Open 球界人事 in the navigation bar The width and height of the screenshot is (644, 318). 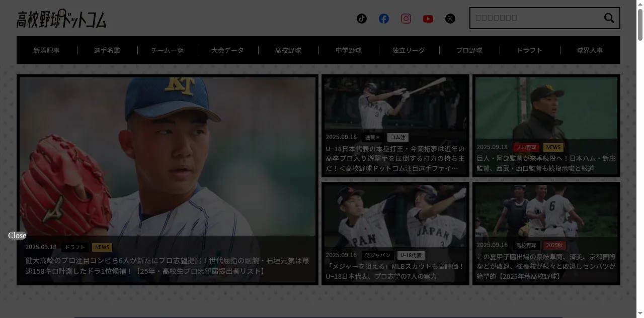590,50
